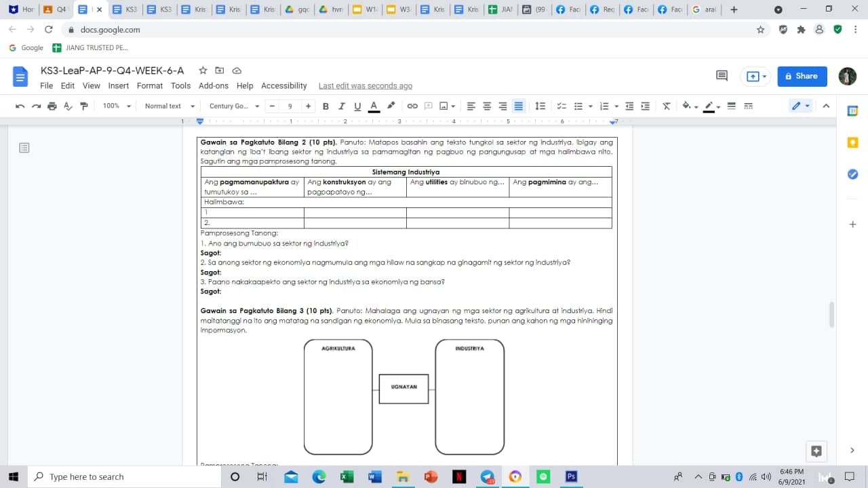Center align the text
868x488 pixels.
tap(487, 106)
